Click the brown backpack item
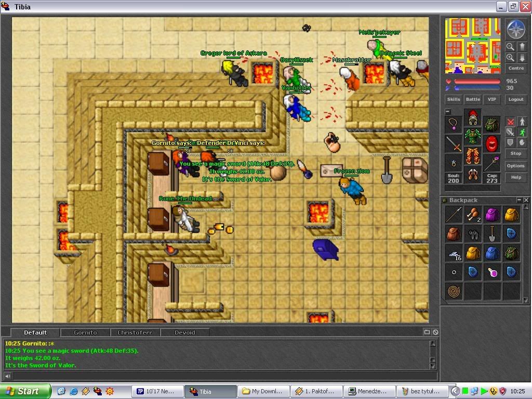Image resolution: width=532 pixels, height=399 pixels. pos(454,234)
